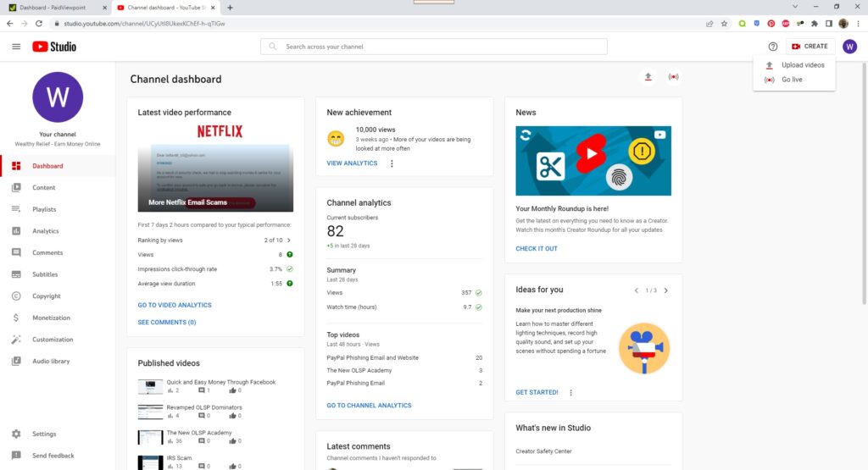Click the News card banner image
The image size is (868, 470).
coord(593,160)
